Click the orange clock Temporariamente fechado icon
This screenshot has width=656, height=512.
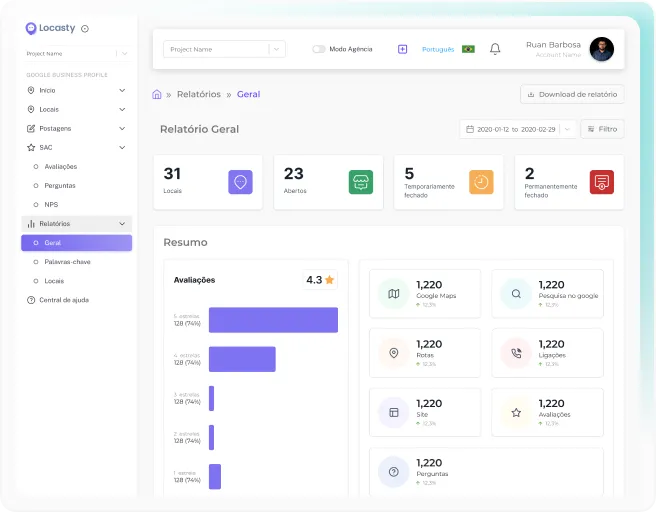tap(481, 182)
